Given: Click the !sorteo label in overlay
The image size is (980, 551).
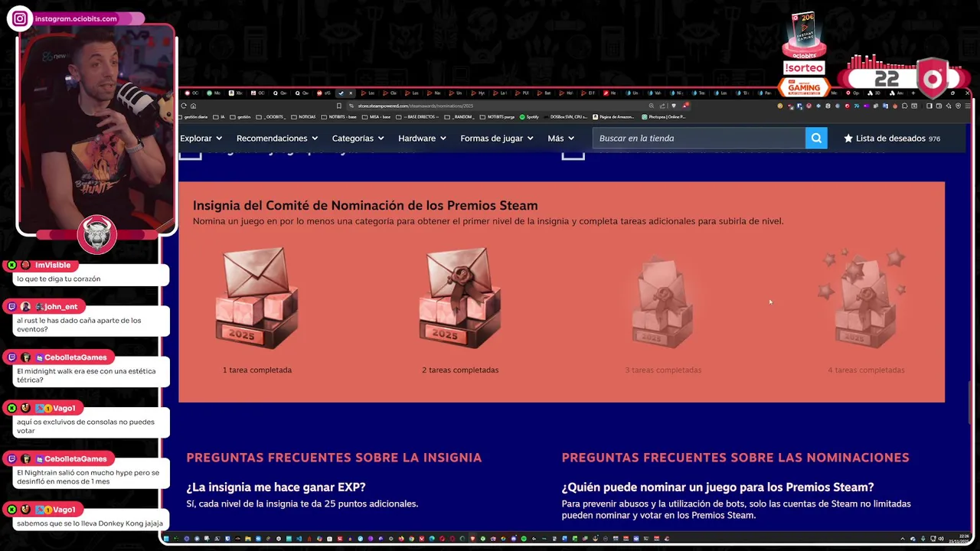Looking at the screenshot, I should coord(804,68).
